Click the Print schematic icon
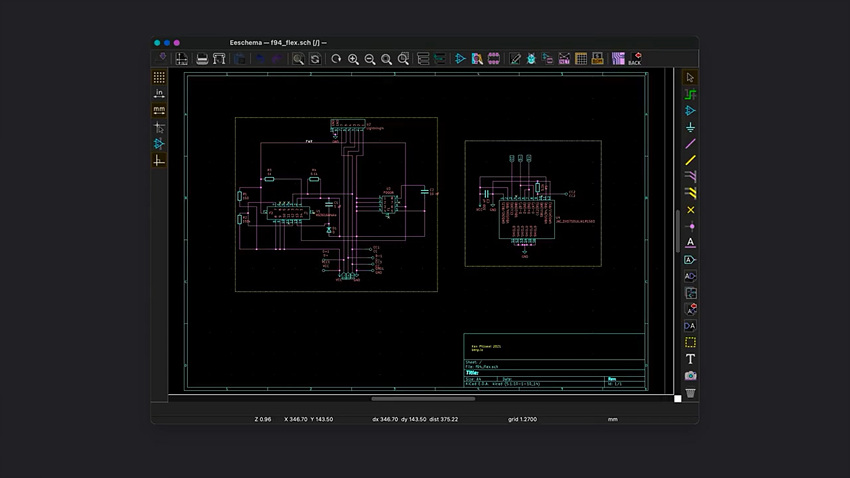This screenshot has width=850, height=478. pos(202,59)
